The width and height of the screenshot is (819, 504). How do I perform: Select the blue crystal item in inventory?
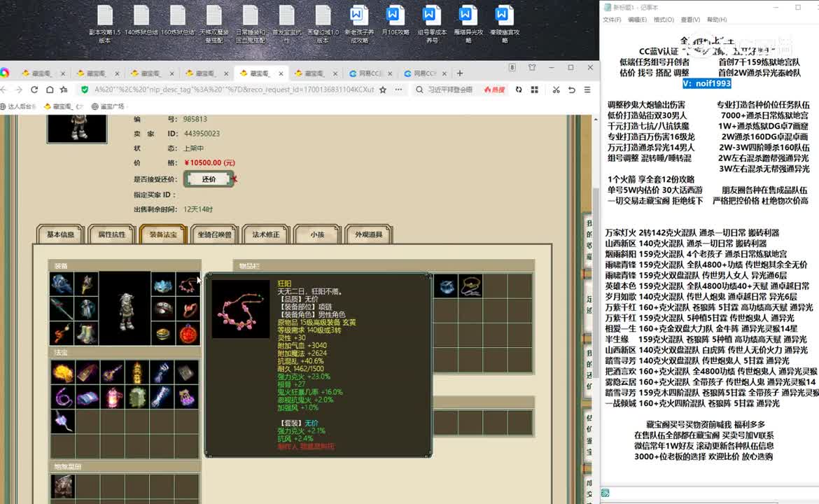[446, 286]
